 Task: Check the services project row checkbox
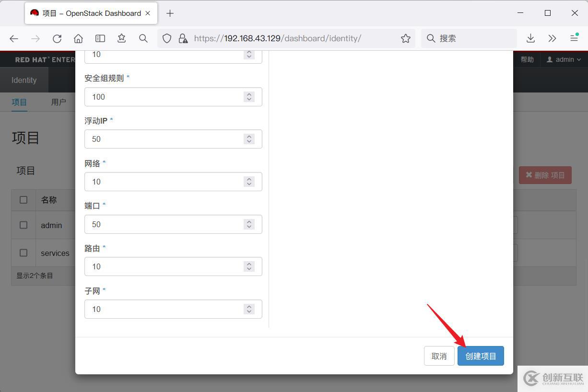[x=24, y=253]
